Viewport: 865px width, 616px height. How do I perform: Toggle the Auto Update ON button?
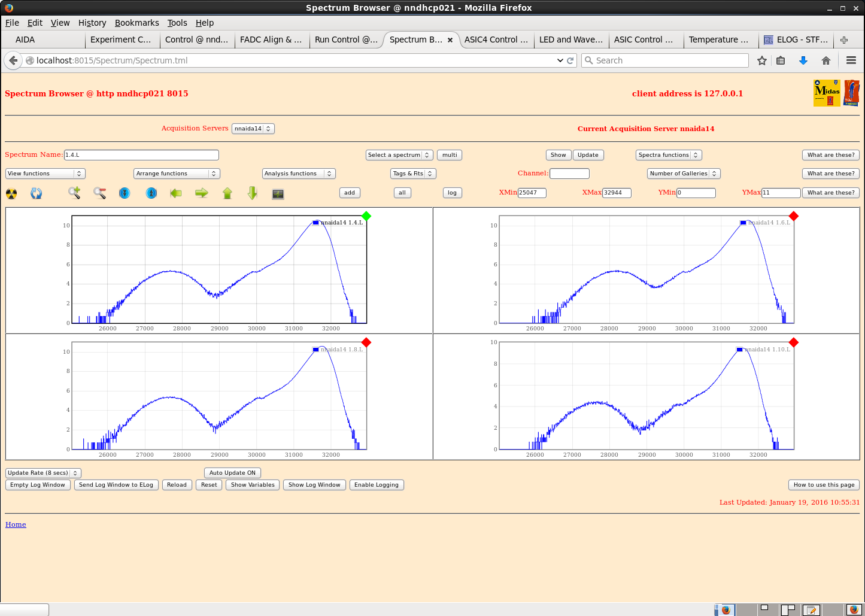point(232,473)
